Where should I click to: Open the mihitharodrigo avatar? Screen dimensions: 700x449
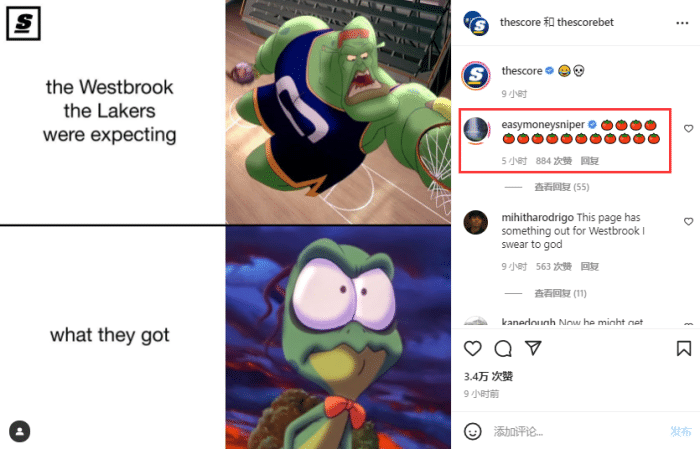[x=476, y=222]
